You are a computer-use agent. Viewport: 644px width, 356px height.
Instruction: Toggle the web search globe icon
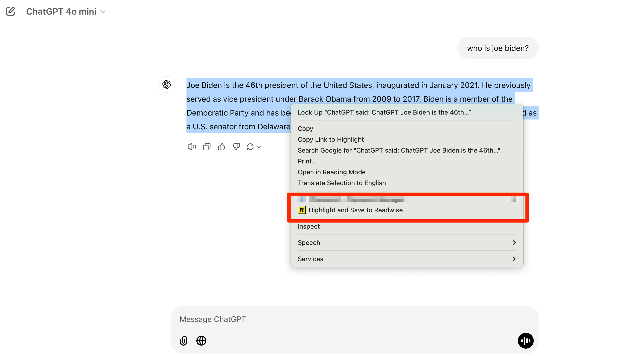[x=201, y=341]
